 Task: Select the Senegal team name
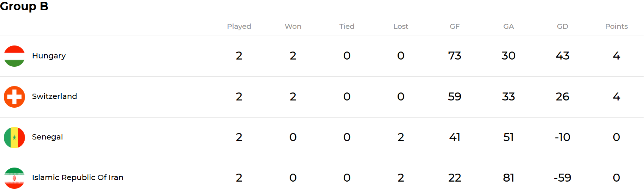47,137
